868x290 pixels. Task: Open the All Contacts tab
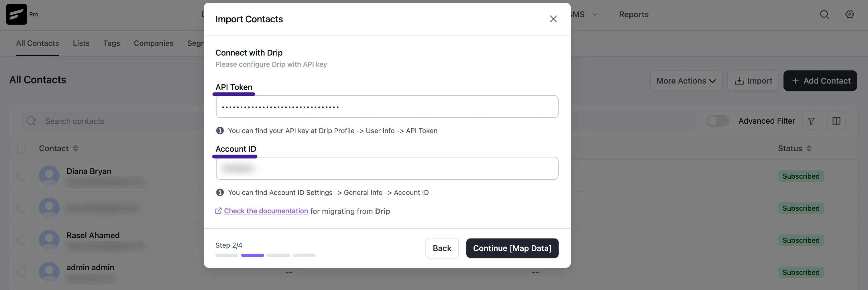pos(38,43)
